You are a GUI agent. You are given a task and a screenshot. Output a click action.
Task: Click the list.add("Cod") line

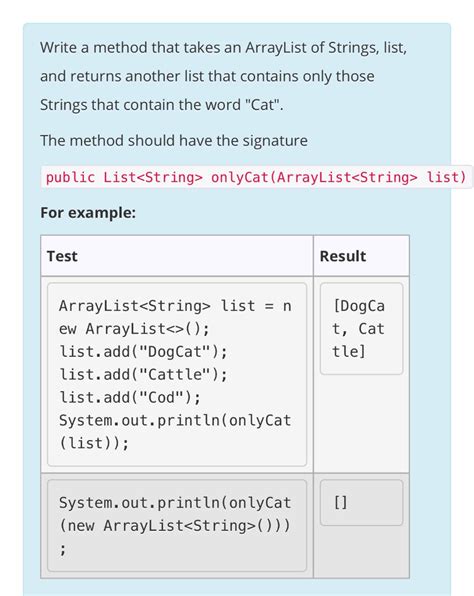click(x=130, y=398)
